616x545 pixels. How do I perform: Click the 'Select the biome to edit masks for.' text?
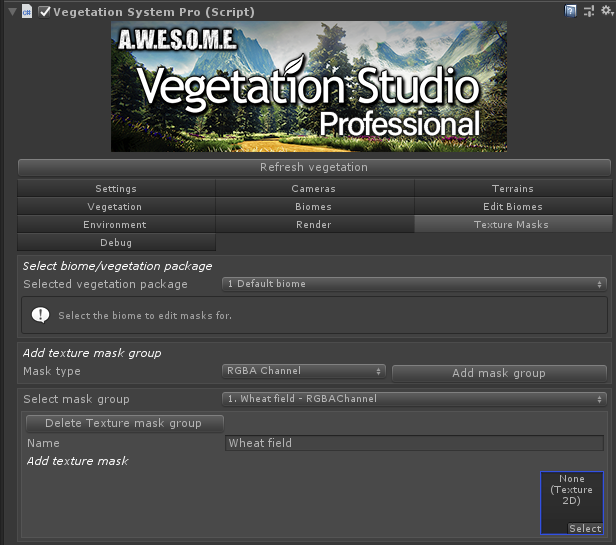(x=145, y=316)
